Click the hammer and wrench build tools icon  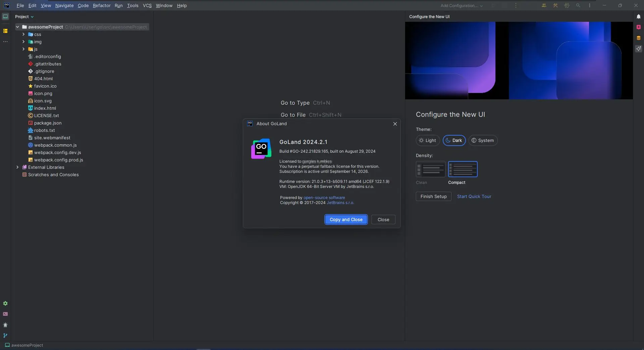555,5
